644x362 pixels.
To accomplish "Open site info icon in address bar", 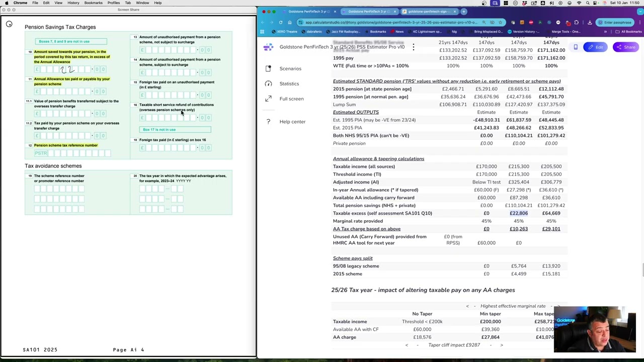I will point(301,22).
